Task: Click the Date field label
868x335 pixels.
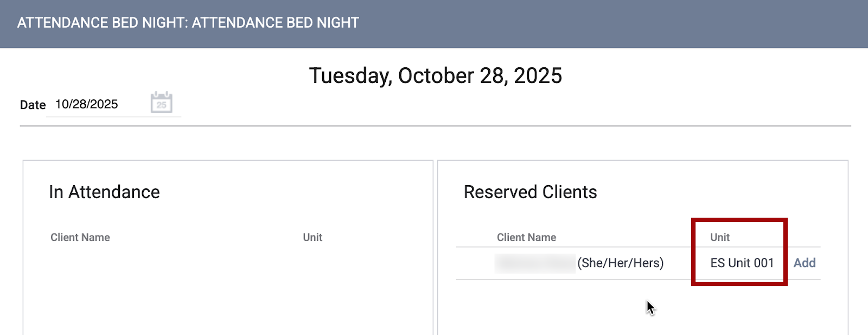Action: click(33, 105)
